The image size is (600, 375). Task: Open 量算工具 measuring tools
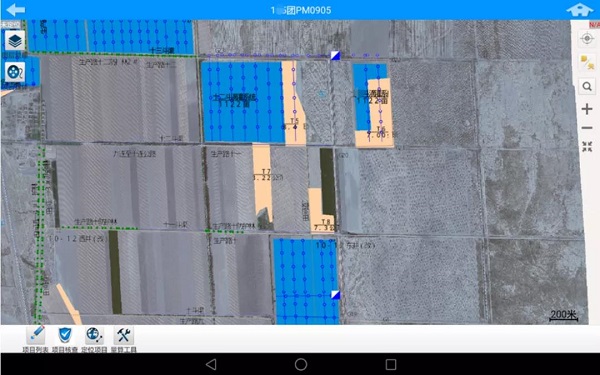(123, 339)
